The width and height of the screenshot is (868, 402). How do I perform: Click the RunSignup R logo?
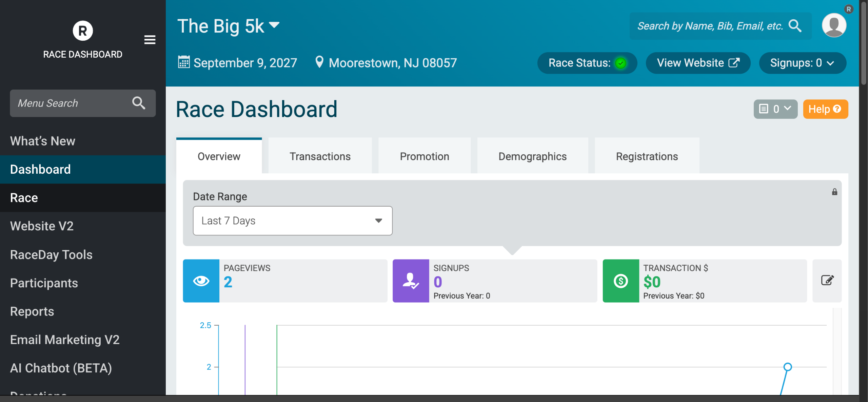(83, 31)
